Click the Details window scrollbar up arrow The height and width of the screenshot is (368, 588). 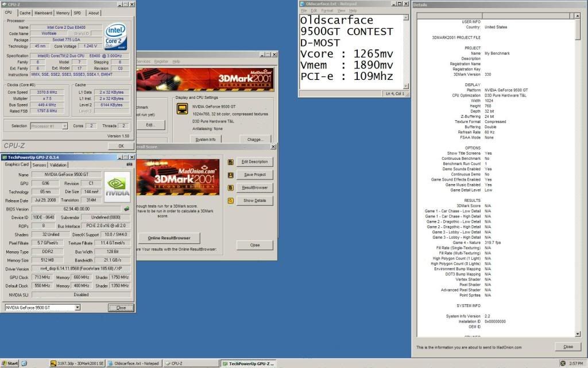(x=578, y=16)
